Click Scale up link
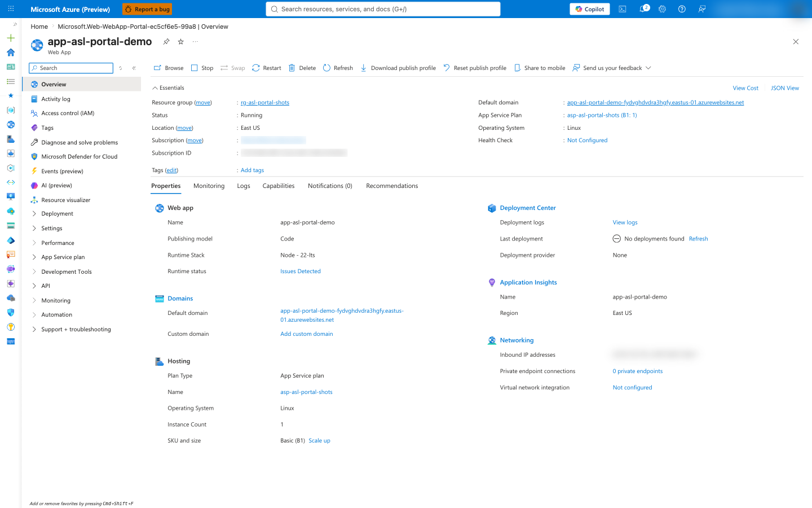Screen dimensions: 812x508 [320, 441]
